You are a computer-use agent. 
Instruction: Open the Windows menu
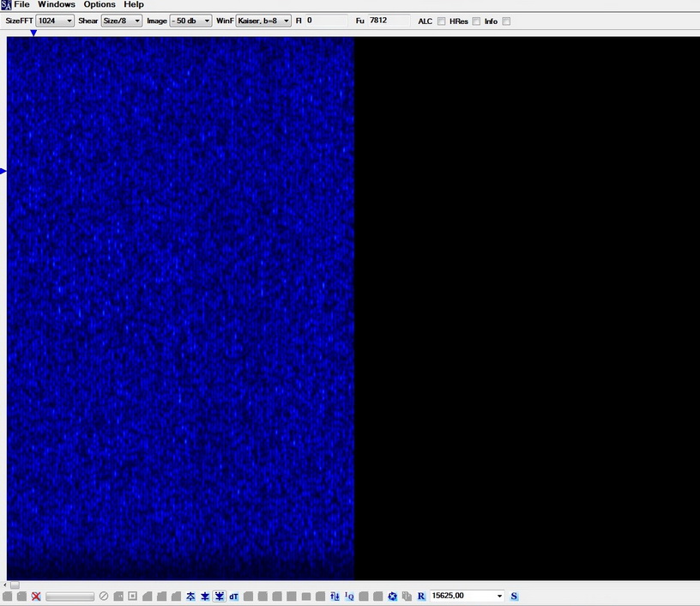pos(57,4)
